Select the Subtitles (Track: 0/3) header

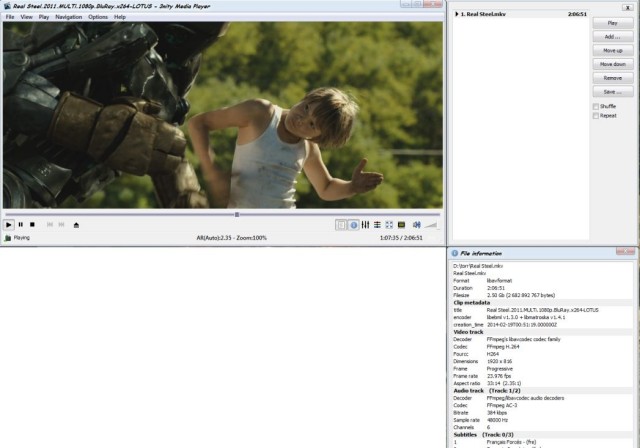pyautogui.click(x=483, y=435)
